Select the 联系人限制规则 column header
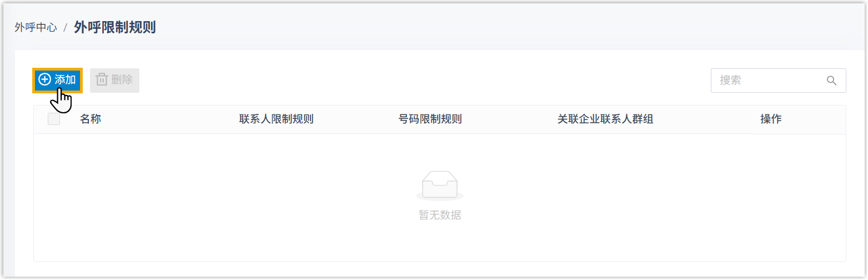 click(x=276, y=119)
